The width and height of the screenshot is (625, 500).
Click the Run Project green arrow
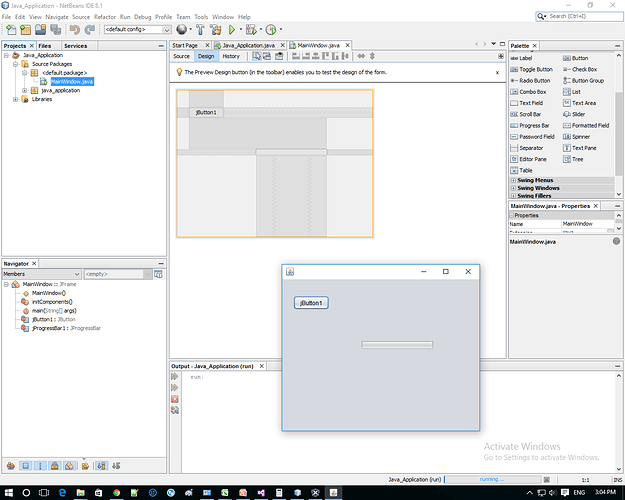point(232,30)
